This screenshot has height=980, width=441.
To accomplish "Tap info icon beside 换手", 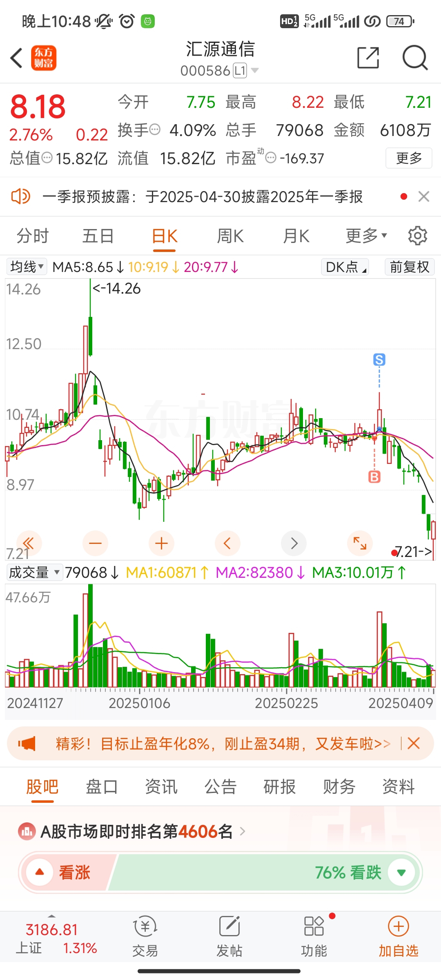I will (x=155, y=130).
